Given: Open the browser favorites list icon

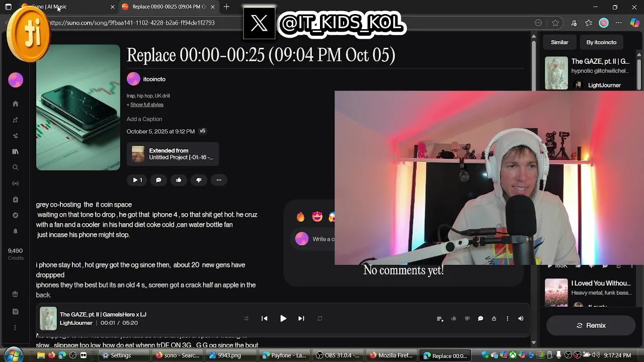Looking at the screenshot, I should [589, 23].
